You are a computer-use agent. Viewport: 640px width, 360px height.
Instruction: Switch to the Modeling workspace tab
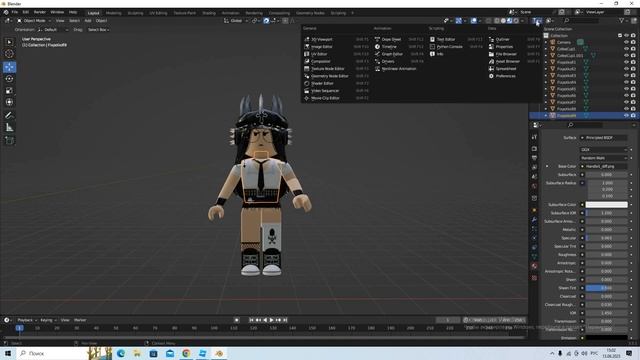pyautogui.click(x=113, y=13)
